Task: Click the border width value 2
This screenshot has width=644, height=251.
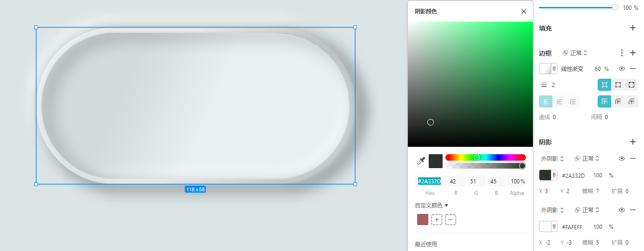Action: [x=553, y=85]
